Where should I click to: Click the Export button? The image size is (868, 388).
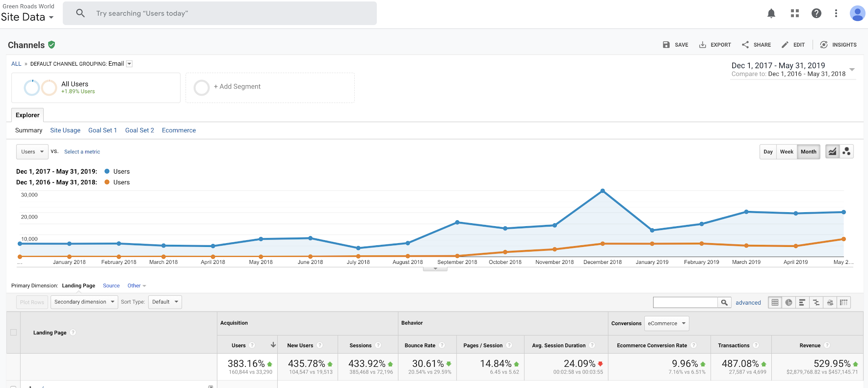[x=715, y=45]
